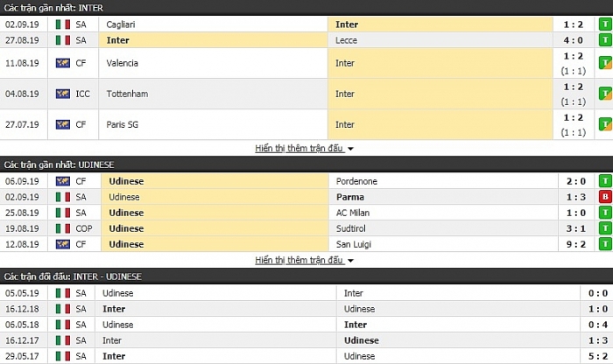Click the ICC competition label for Tottenham match
This screenshot has height=364, width=613.
(x=82, y=94)
